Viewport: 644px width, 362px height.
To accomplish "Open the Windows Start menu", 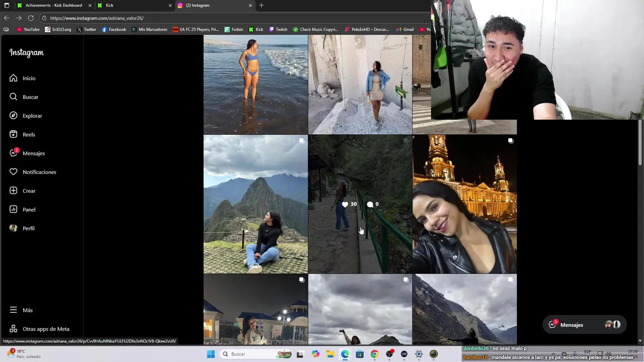I will click(x=211, y=354).
